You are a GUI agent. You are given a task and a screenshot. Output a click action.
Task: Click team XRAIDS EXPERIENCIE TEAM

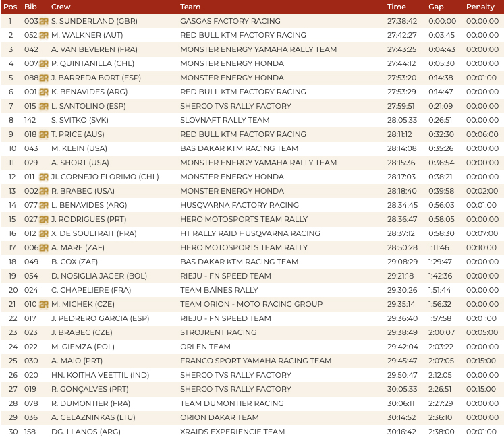click(232, 432)
